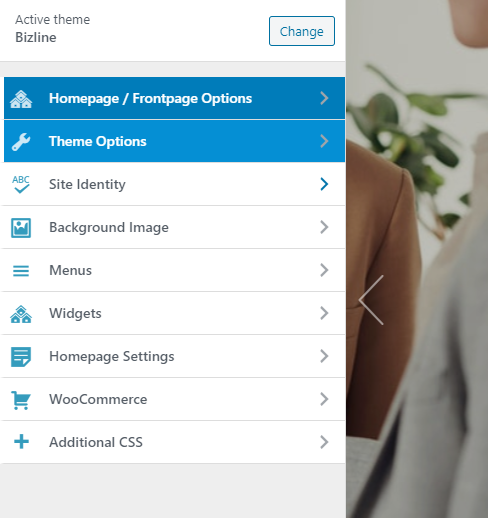Expand Additional CSS using its chevron
The image size is (488, 518).
(x=324, y=442)
